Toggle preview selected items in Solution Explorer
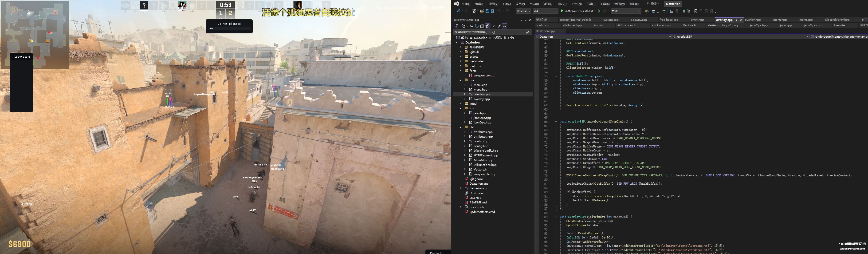868x254 pixels. [x=505, y=26]
